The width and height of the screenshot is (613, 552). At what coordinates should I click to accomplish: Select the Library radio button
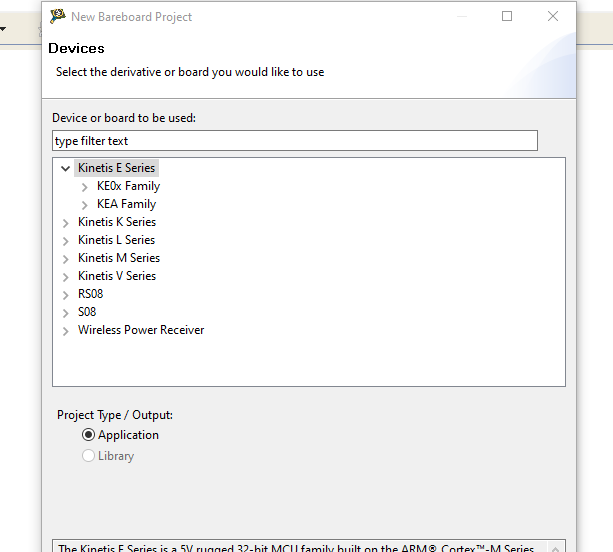89,456
